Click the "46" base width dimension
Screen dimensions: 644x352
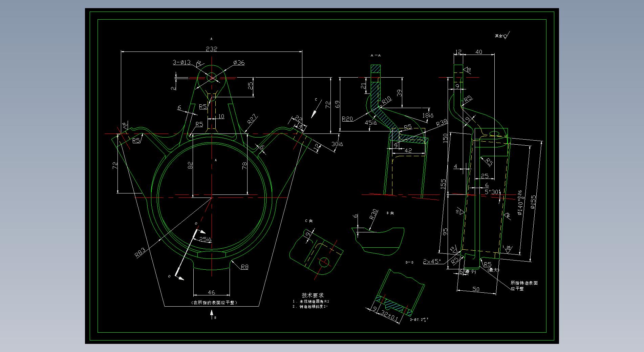point(211,292)
